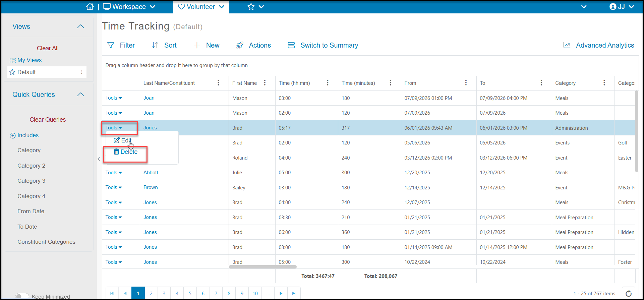Click the Sort arrows icon
644x300 pixels.
(x=155, y=45)
